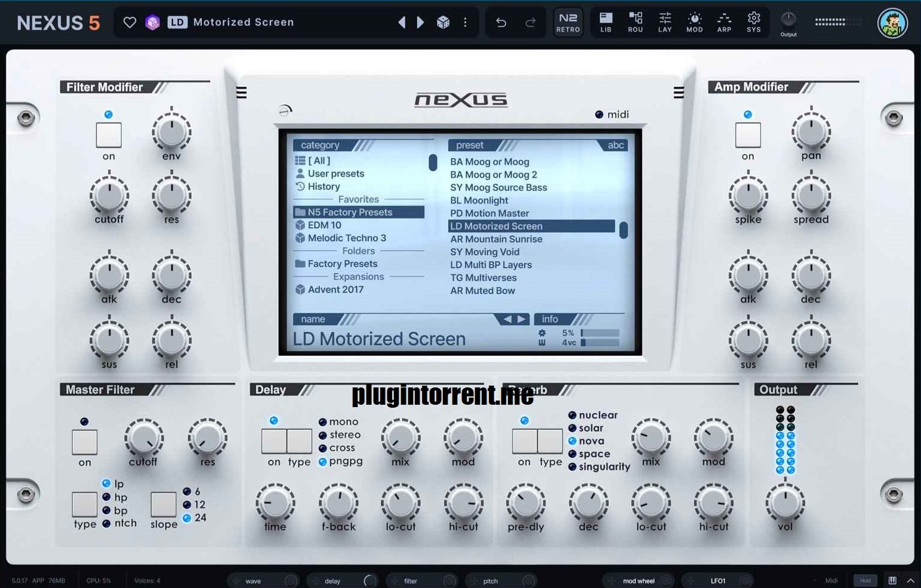Click the category list scrollbar handle
This screenshot has width=921, height=588.
433,162
